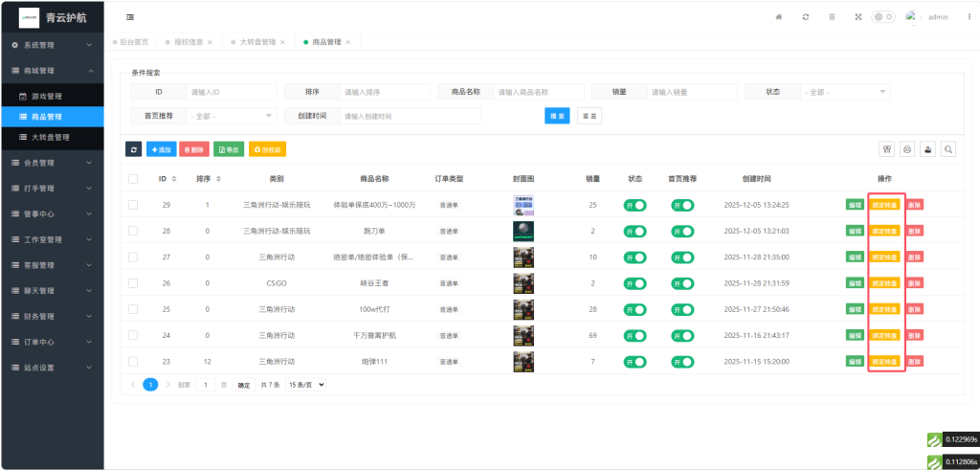Viewport: 980px width, 470px height.
Task: Close the 商品管理 tab
Action: pyautogui.click(x=347, y=42)
